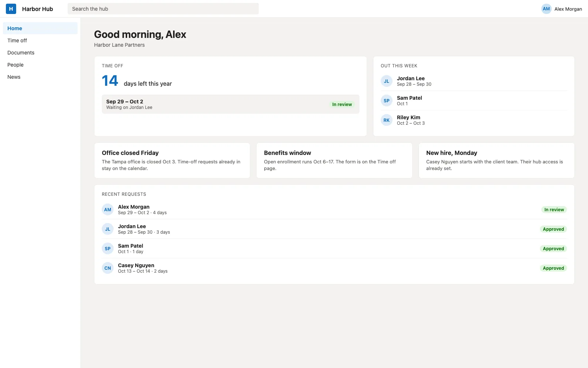Click the OUT THIS WEEK heading

click(399, 66)
